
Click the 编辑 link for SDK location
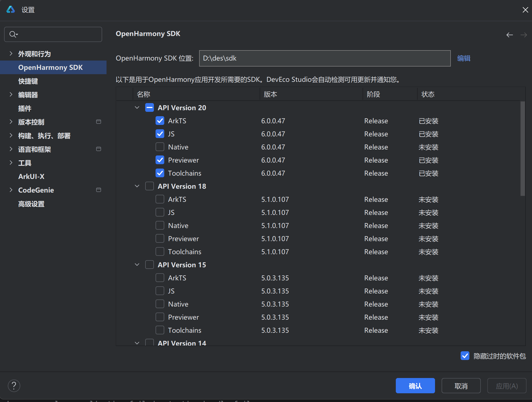[464, 58]
